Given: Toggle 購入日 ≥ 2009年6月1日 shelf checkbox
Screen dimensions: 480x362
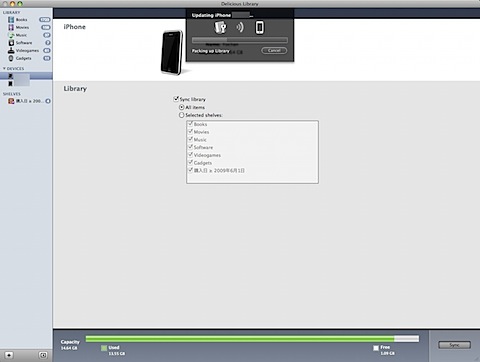Looking at the screenshot, I should (191, 170).
